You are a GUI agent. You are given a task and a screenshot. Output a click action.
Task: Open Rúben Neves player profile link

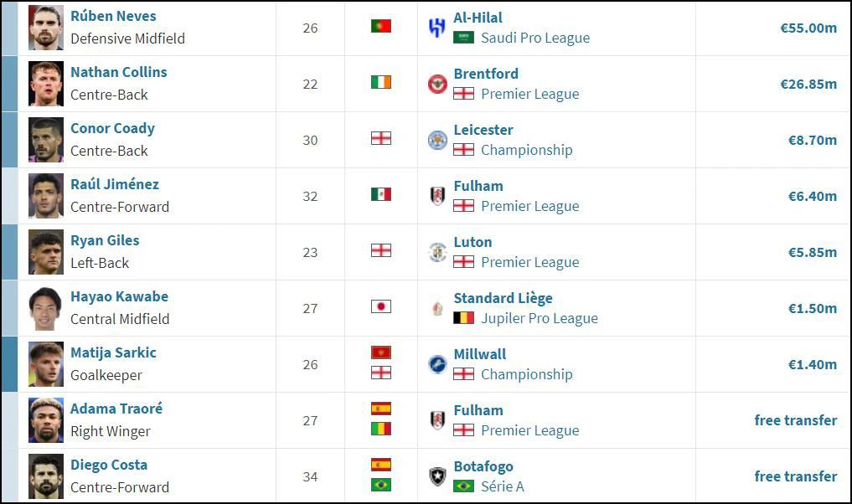(113, 16)
